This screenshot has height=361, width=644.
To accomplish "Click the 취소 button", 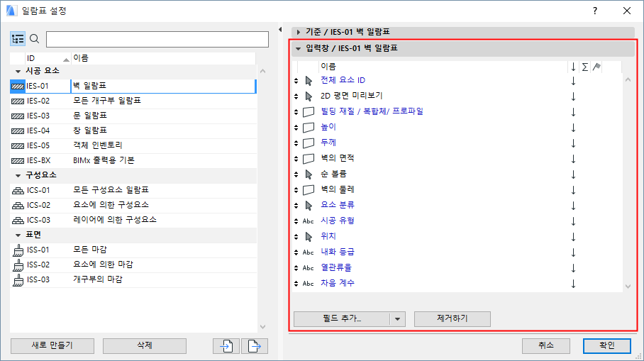I will point(546,346).
